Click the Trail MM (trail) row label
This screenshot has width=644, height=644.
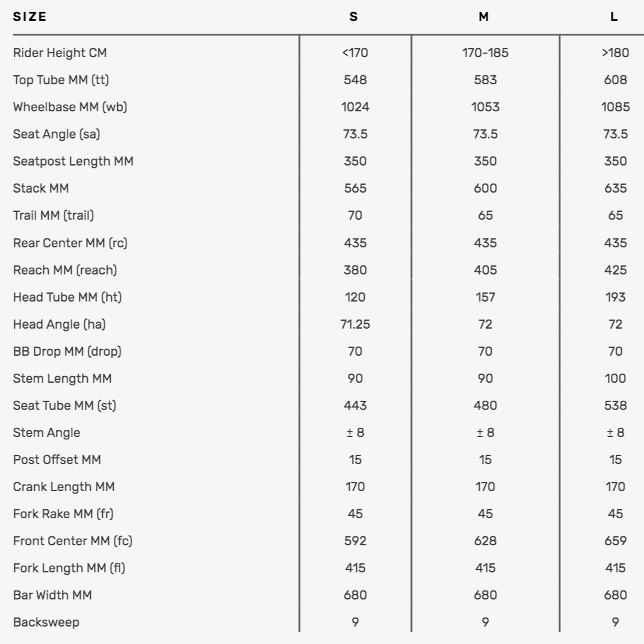(x=54, y=215)
